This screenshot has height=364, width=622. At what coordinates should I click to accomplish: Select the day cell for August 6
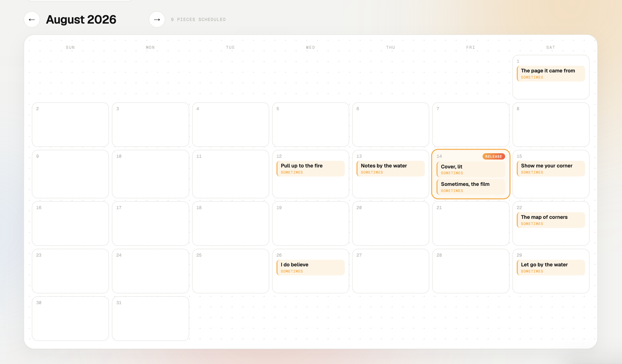[391, 125]
